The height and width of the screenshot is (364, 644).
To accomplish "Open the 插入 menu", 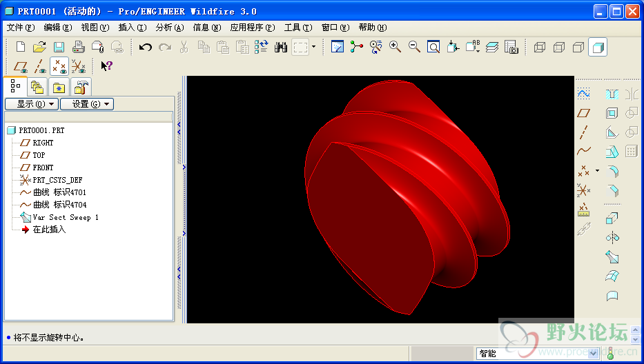I will coord(133,28).
